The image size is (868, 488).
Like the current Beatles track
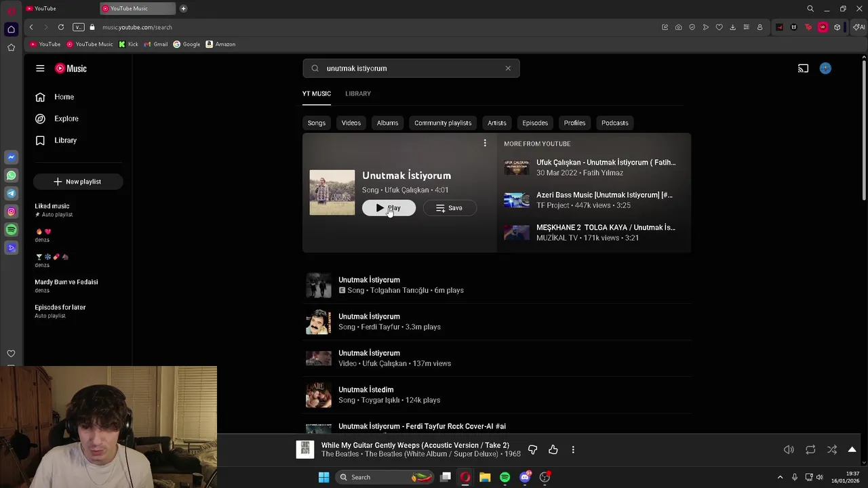pos(553,449)
